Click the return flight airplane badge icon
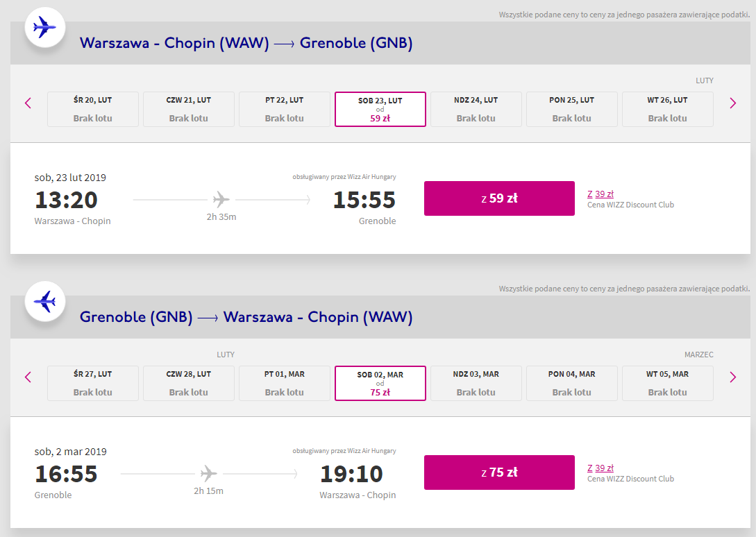Viewport: 756px width, 537px height. (45, 302)
